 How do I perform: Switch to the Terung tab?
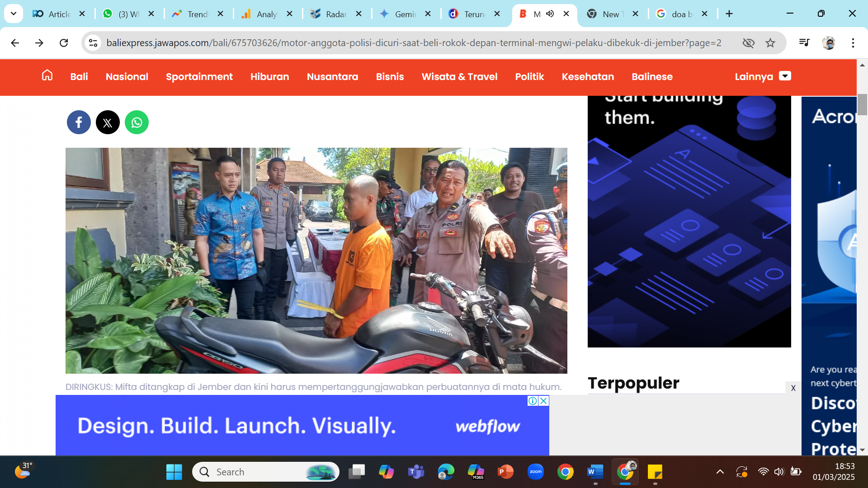pyautogui.click(x=467, y=14)
